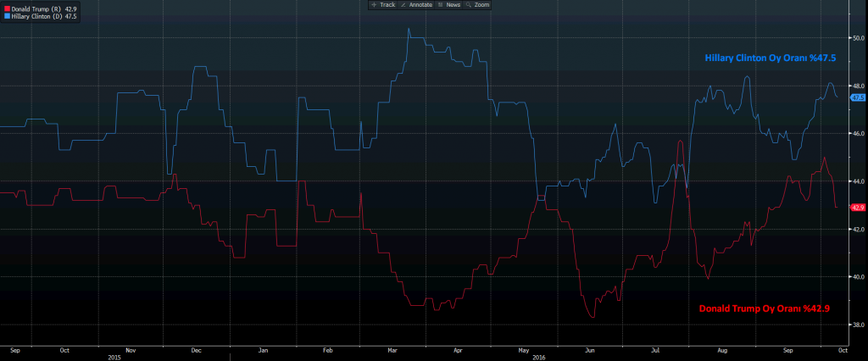This screenshot has height=361, width=868.
Task: Click the Feb month label on the time axis
Action: coord(328,351)
